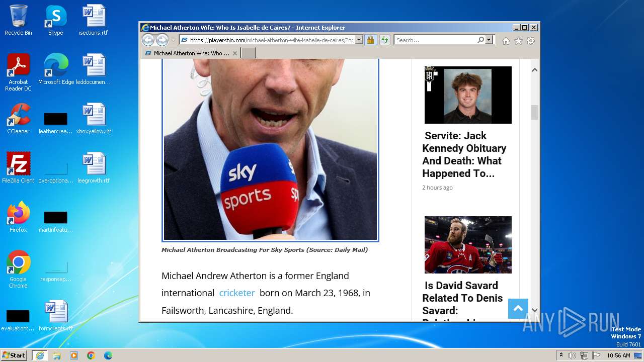
Task: Follow the cricketer hyperlink
Action: (237, 293)
